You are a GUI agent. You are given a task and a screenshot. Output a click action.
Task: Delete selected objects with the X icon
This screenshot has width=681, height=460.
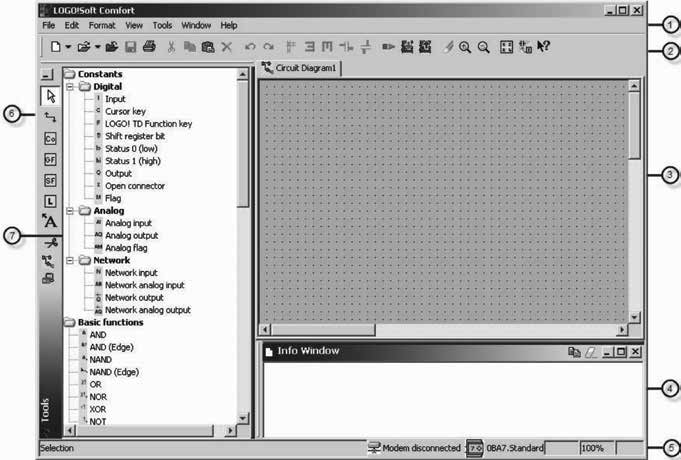coord(227,46)
